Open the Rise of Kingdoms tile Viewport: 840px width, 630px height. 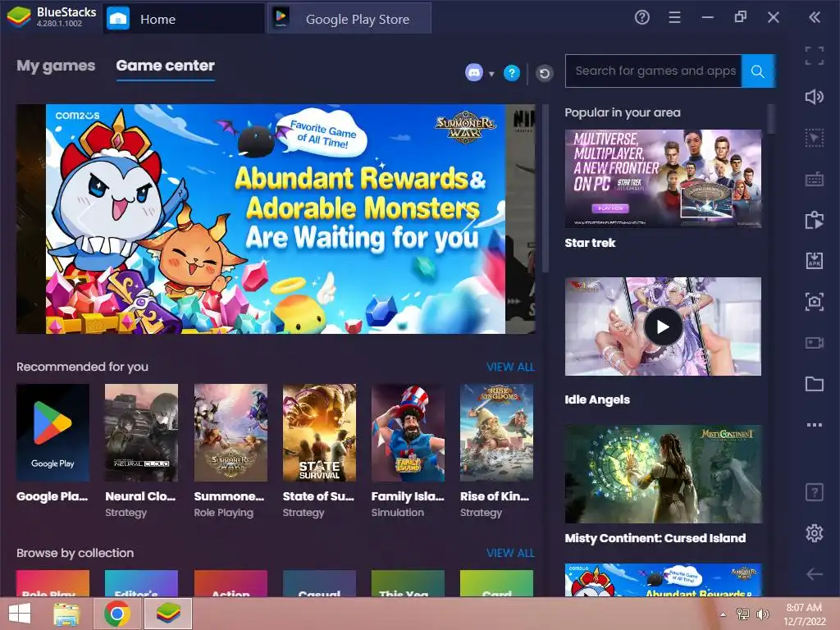coord(496,432)
